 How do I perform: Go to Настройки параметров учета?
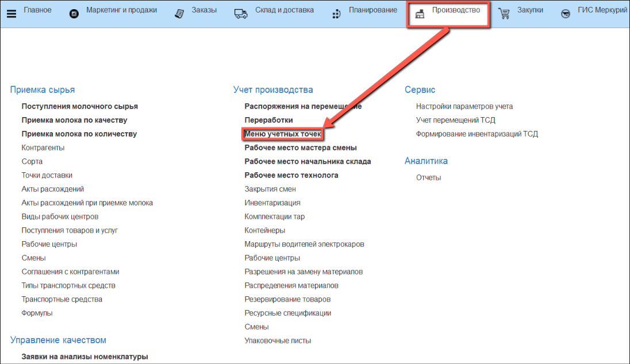tap(464, 106)
